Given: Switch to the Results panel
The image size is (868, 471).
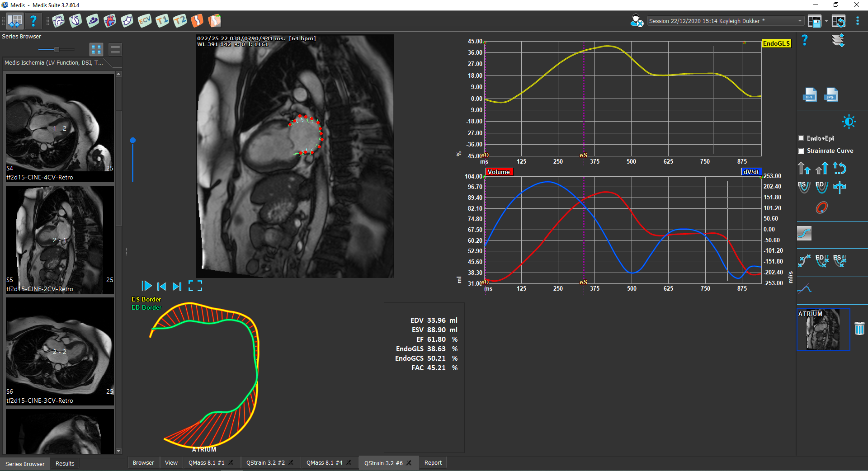Looking at the screenshot, I should [64, 463].
